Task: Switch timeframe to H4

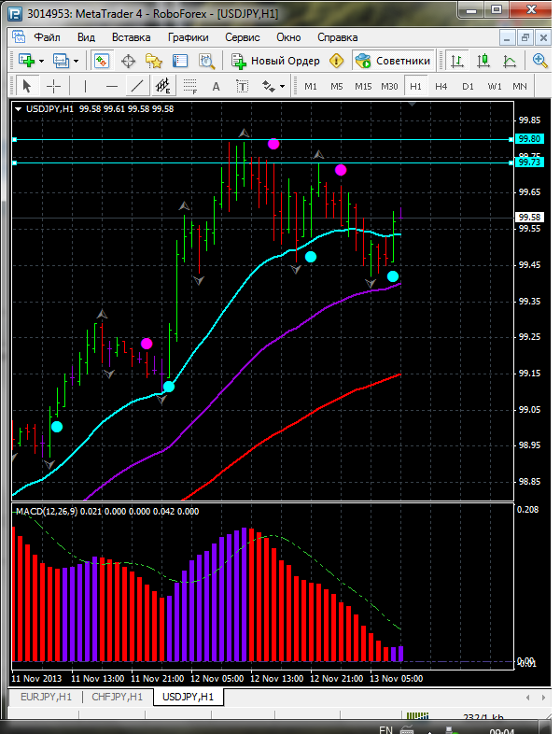Action: 441,87
